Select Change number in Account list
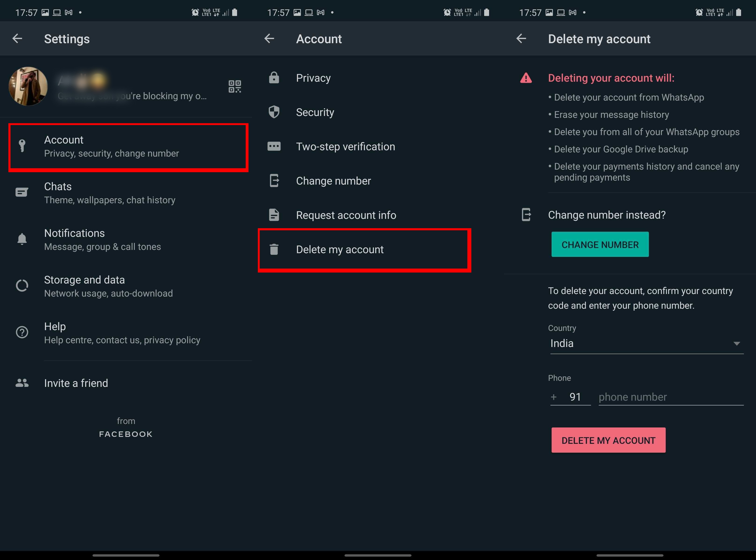Screen dimensions: 756x560 [378, 180]
